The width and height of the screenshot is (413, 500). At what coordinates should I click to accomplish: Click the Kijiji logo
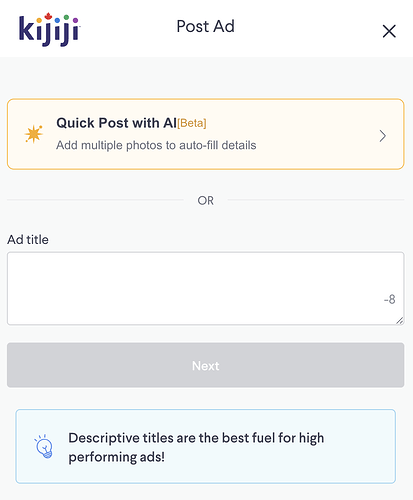pos(49,30)
